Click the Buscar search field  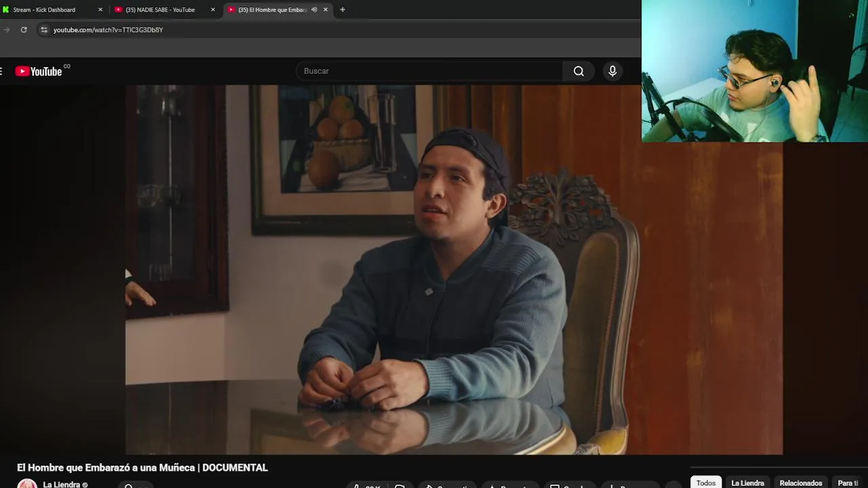coord(429,71)
